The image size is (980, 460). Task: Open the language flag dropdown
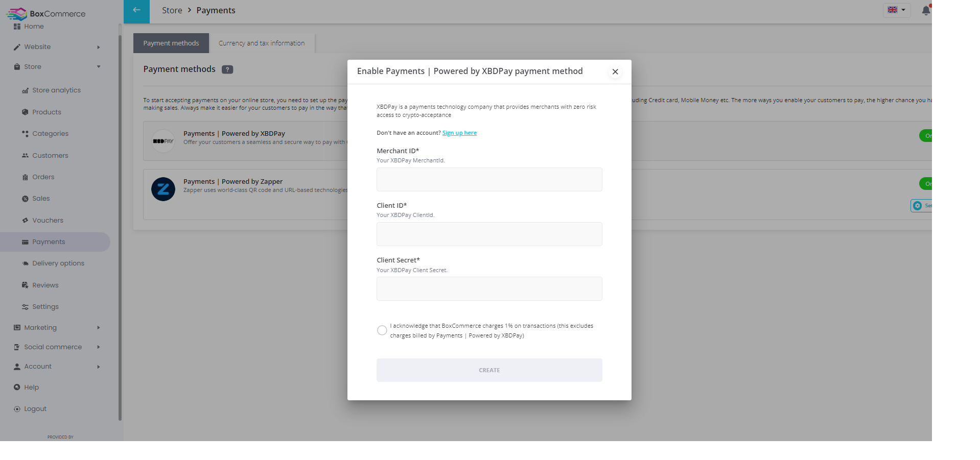[897, 10]
